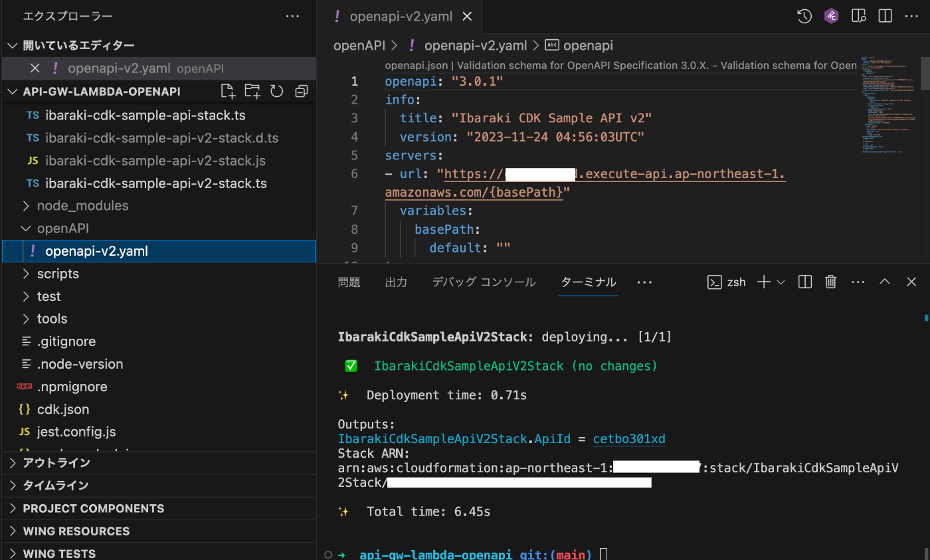Place cursor on line 4 version value
Screen dimensions: 930x560
click(x=555, y=137)
